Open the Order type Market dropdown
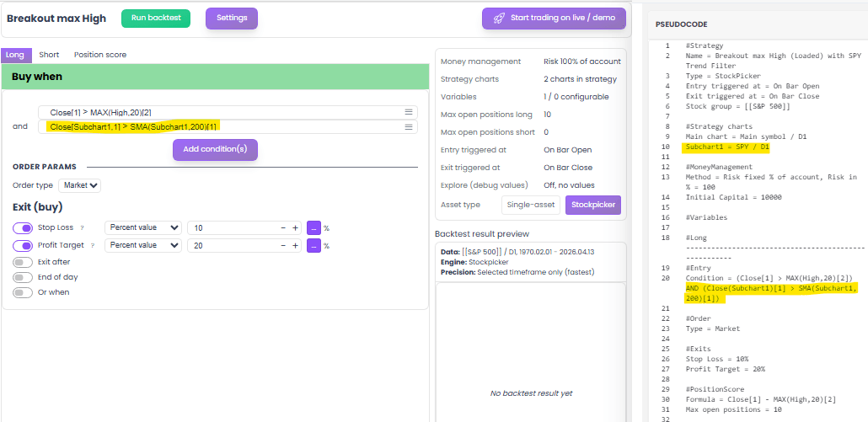Image resolution: width=868 pixels, height=422 pixels. coord(80,185)
